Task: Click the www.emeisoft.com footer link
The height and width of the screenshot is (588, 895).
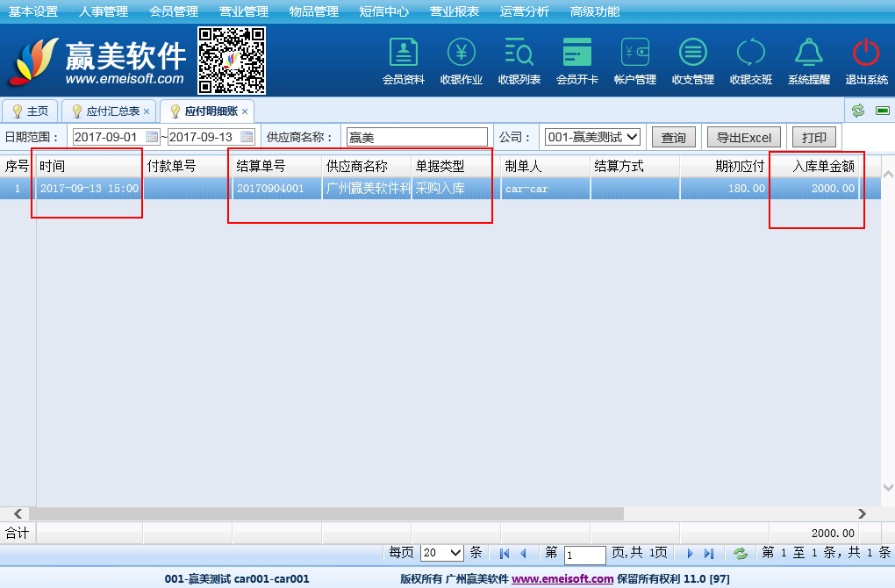Action: [x=562, y=579]
